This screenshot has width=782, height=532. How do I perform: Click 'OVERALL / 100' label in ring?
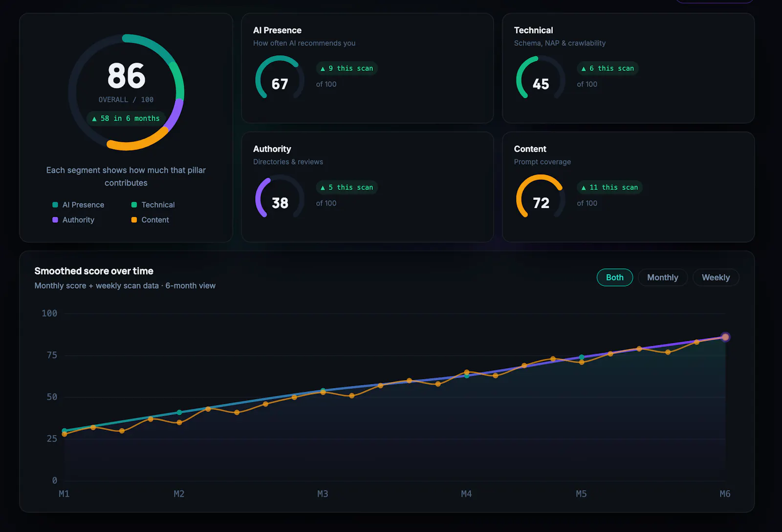126,100
